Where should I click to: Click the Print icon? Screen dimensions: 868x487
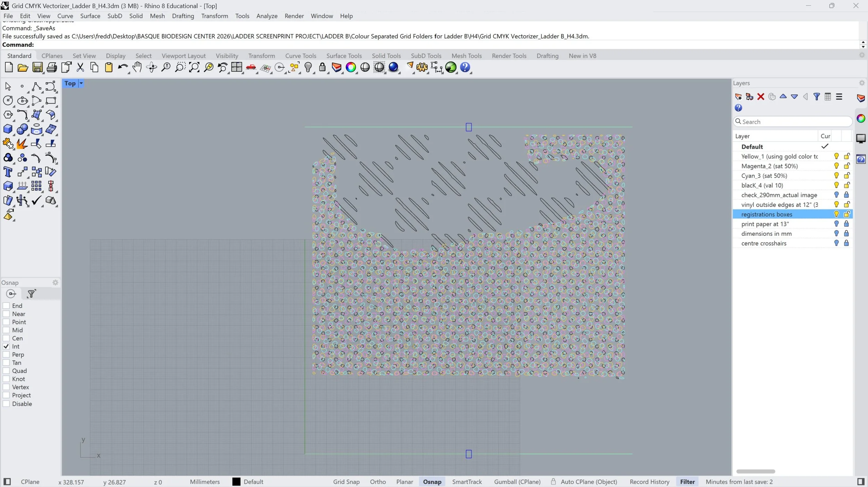point(52,67)
